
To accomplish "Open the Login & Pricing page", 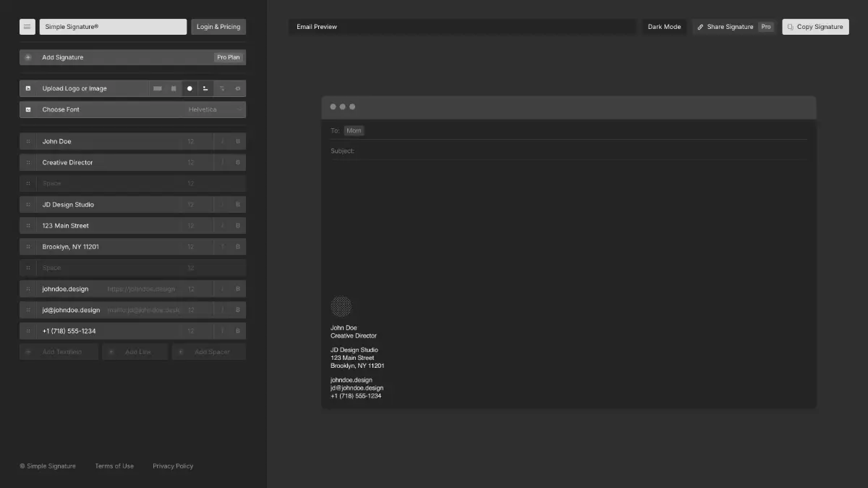I will click(218, 27).
